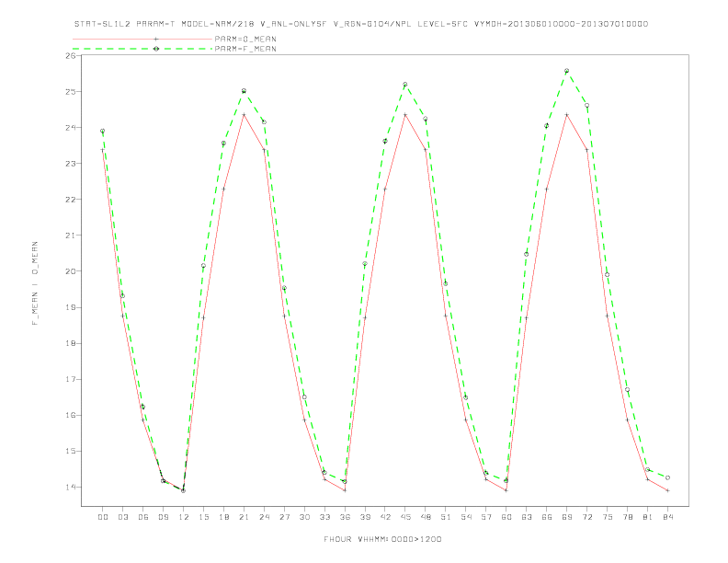Click the green F_MEAN circle marker at hour 63
This screenshot has height=563, width=728.
click(527, 254)
